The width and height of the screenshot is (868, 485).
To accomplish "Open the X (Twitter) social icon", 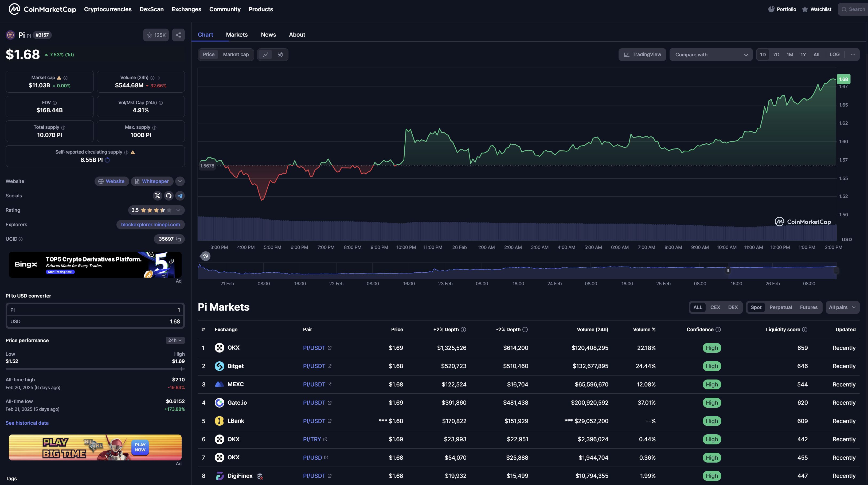I will (157, 196).
